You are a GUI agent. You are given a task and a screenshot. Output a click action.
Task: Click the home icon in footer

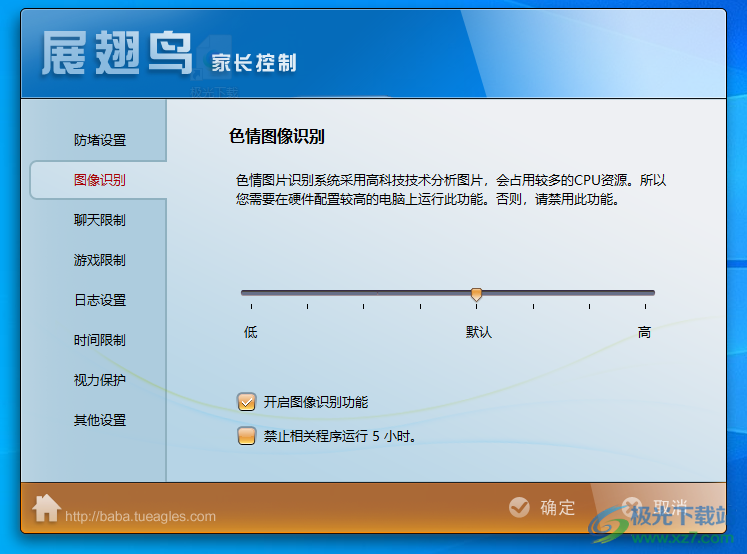tap(46, 508)
